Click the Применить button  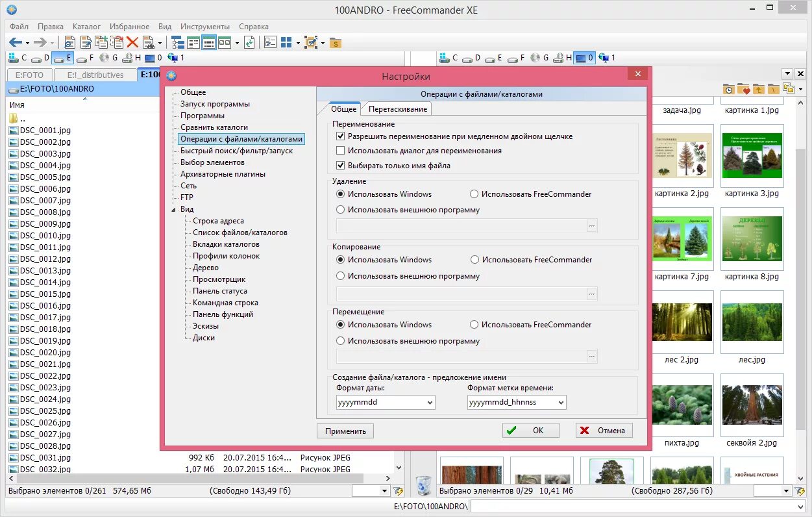[x=346, y=431]
